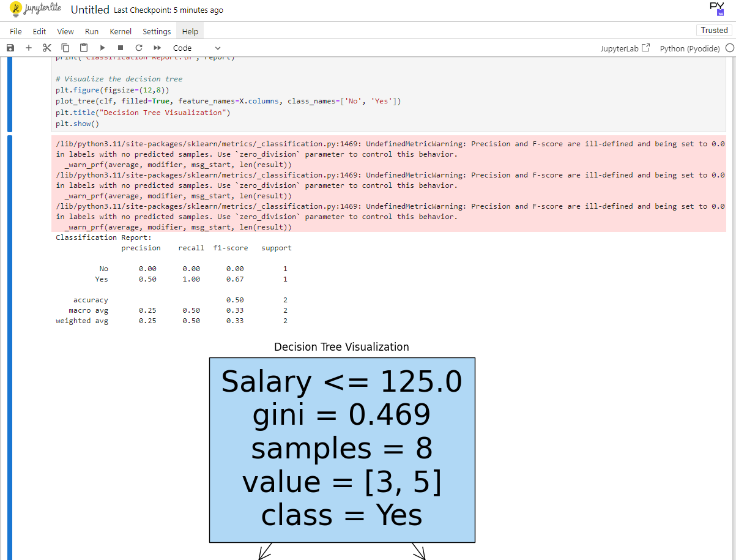Restart the kernel
This screenshot has width=736, height=560.
(x=139, y=47)
